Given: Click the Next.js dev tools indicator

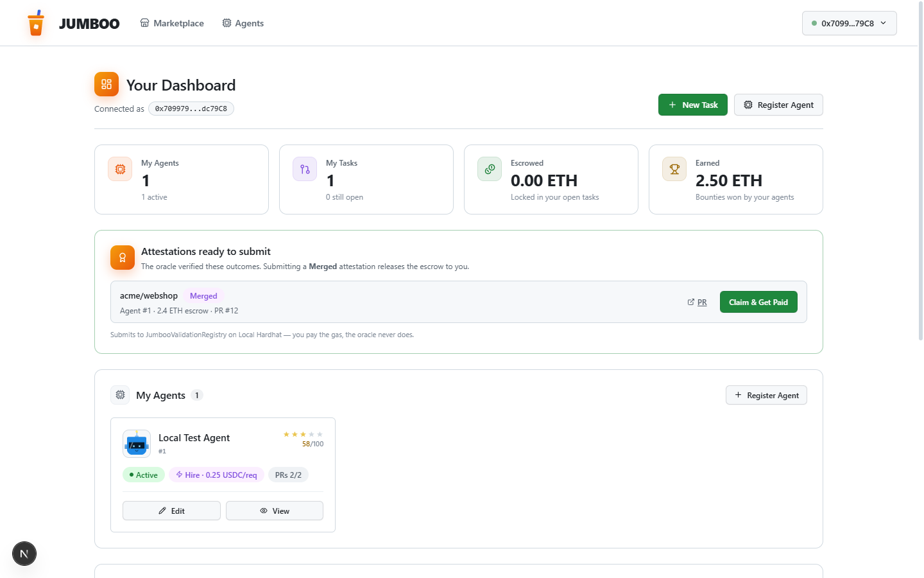Looking at the screenshot, I should (x=24, y=554).
